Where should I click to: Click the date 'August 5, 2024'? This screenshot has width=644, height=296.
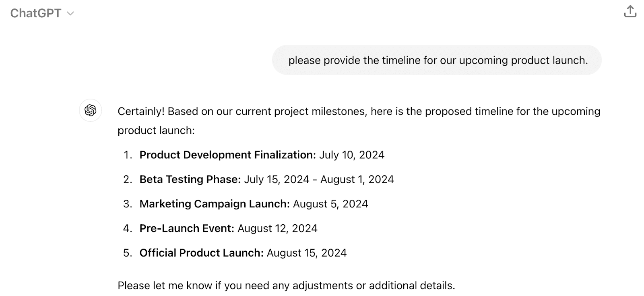tap(330, 204)
